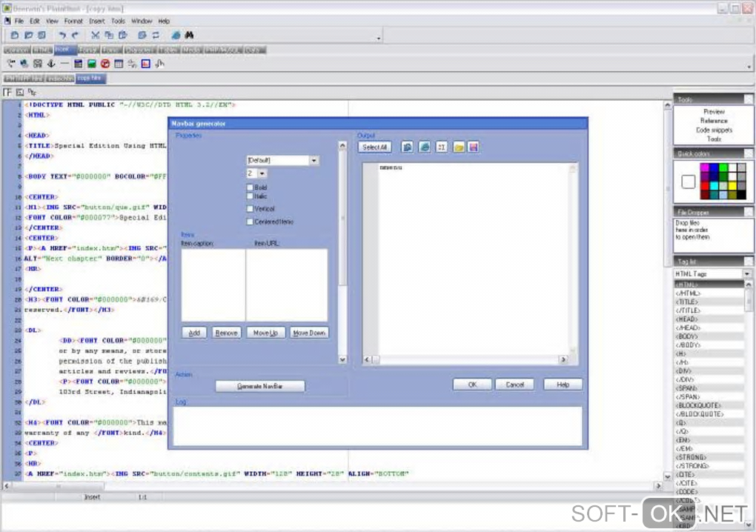756x532 pixels.
Task: Collapse the File Dropper panel header button
Action: tap(749, 212)
